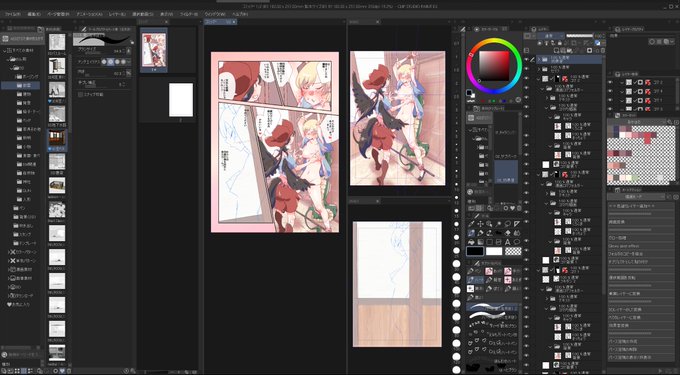Toggle the checkbox in the Tool Property panel

pyautogui.click(x=80, y=94)
